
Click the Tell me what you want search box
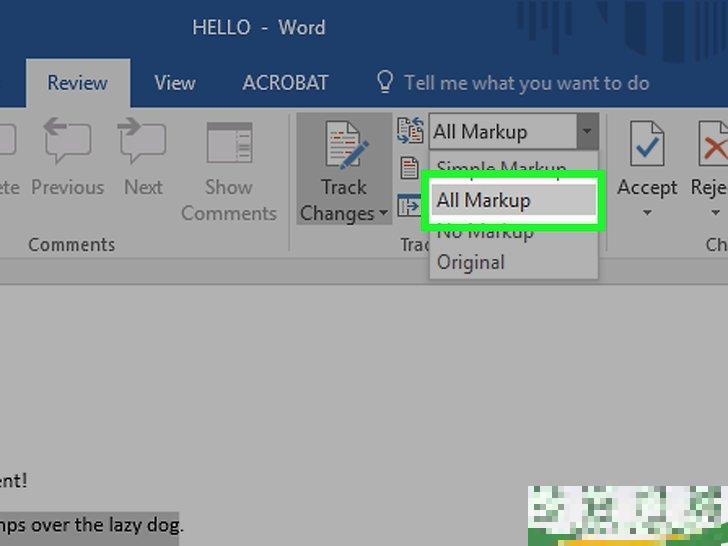[x=526, y=83]
